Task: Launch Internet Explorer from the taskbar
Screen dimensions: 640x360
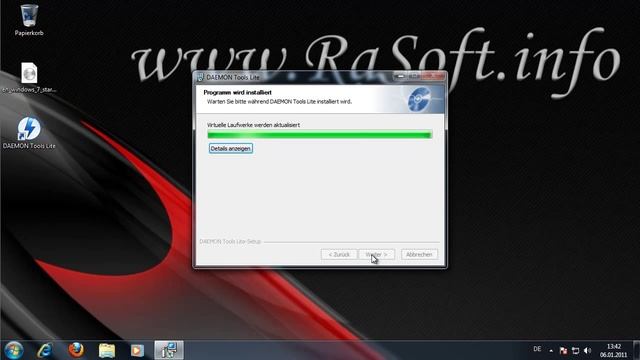Action: 44,351
